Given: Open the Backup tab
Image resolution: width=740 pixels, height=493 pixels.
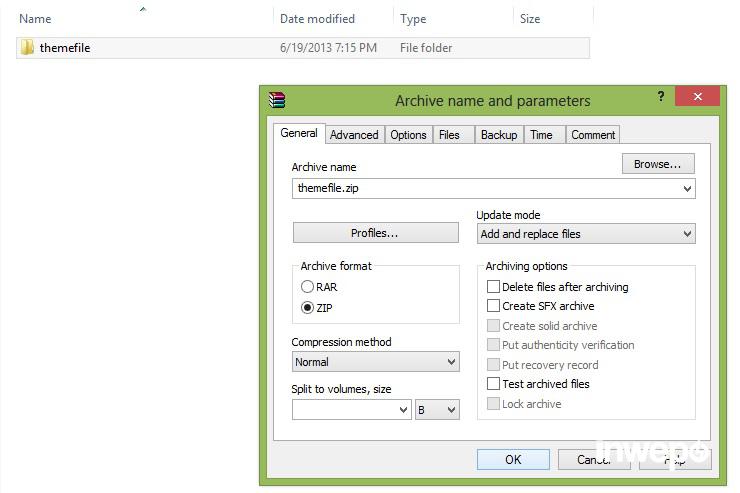Looking at the screenshot, I should (x=498, y=135).
